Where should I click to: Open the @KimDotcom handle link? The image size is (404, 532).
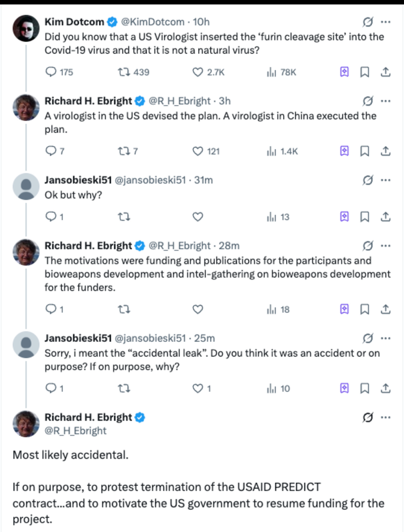(x=152, y=22)
